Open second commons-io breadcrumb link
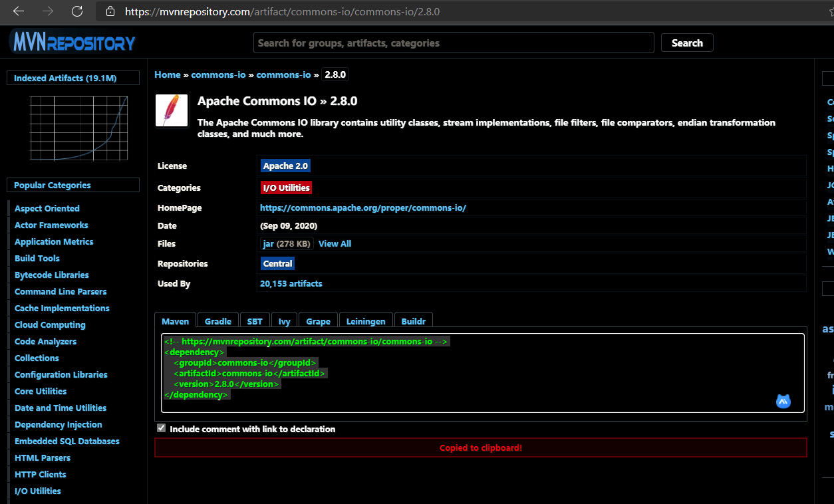Viewport: 834px width, 504px height. coord(283,74)
